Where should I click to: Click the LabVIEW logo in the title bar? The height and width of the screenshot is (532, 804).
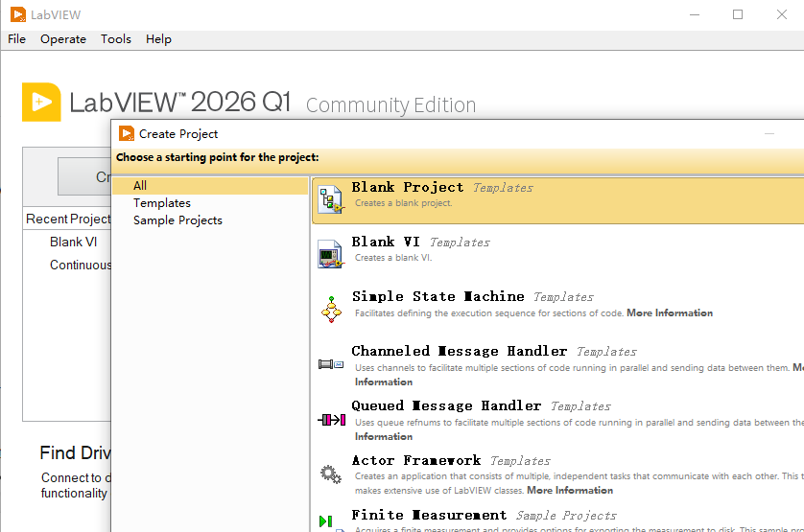tap(18, 15)
